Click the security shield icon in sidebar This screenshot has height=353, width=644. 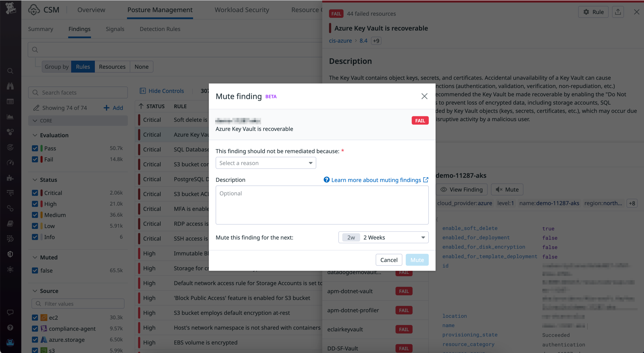pos(10,254)
